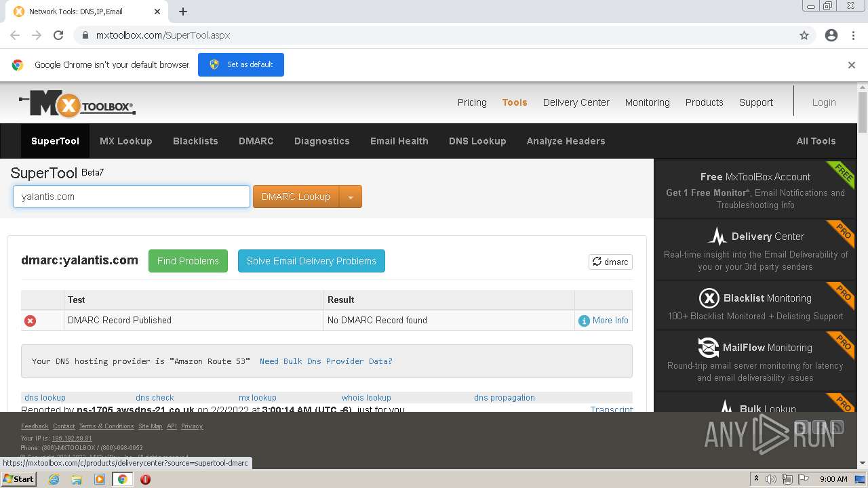
Task: Open the Email Health tab
Action: coord(399,141)
